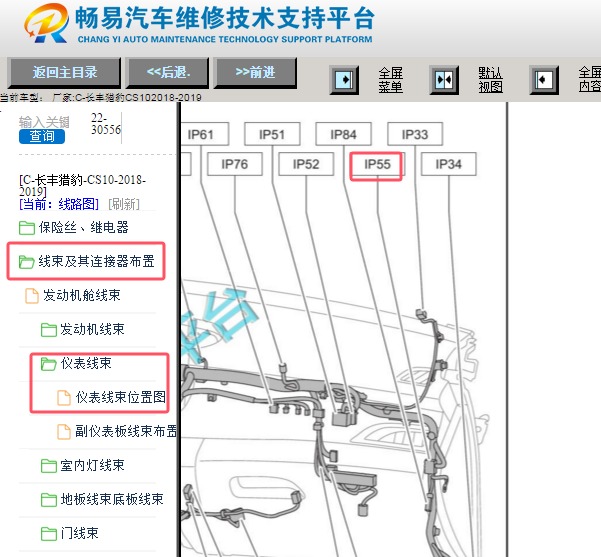Open the 仪表线束位置图 document
The image size is (601, 557).
[120, 397]
